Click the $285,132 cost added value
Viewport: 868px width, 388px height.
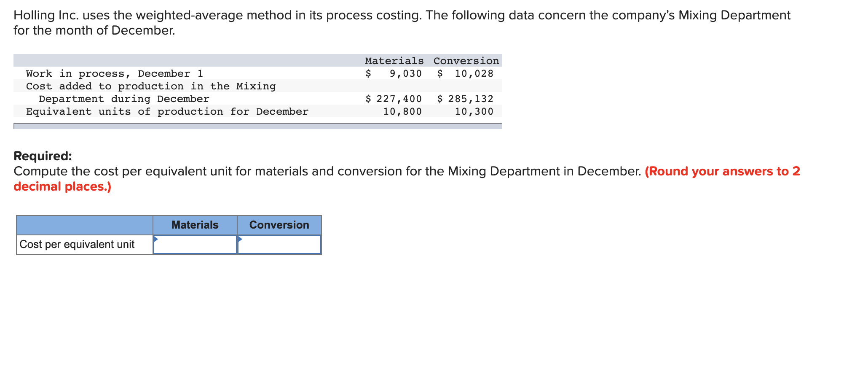(466, 99)
